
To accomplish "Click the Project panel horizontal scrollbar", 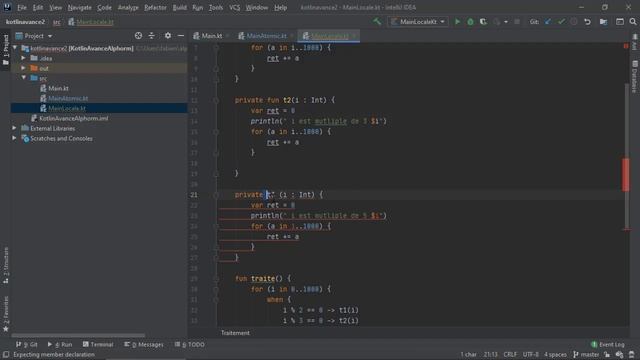I will click(x=78, y=336).
